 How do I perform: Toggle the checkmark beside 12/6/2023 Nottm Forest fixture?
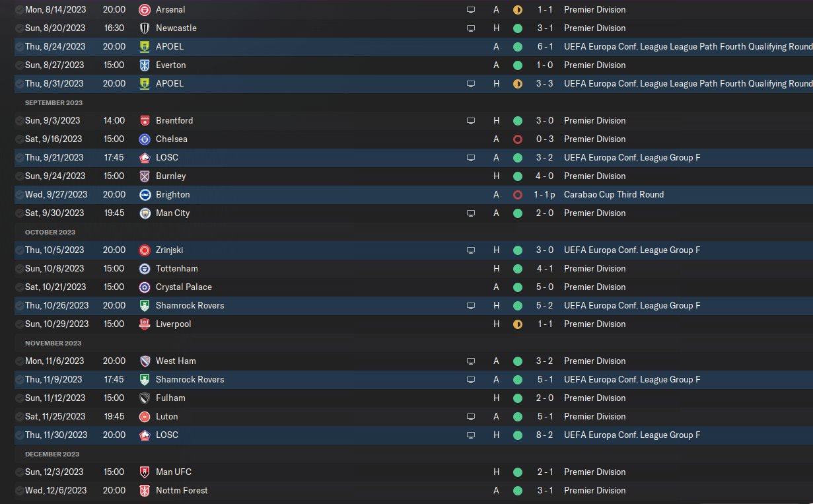(18, 491)
